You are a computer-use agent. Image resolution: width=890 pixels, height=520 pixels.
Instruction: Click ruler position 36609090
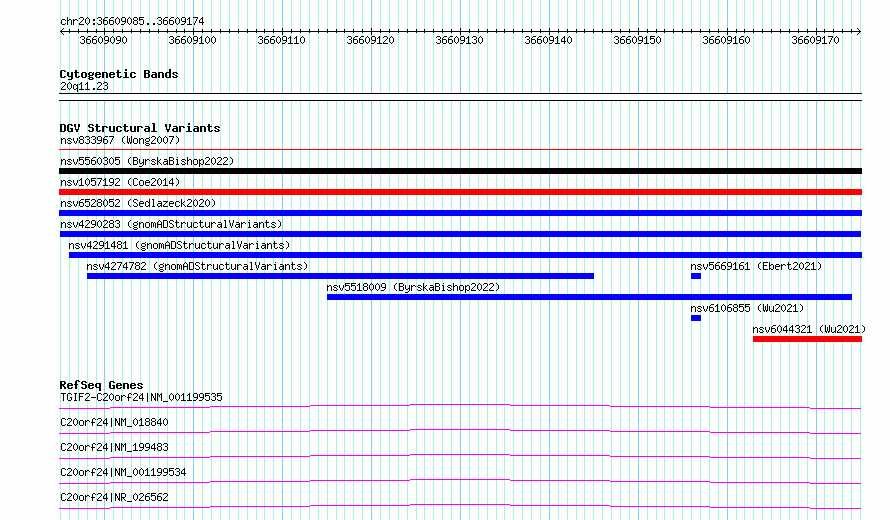(103, 40)
